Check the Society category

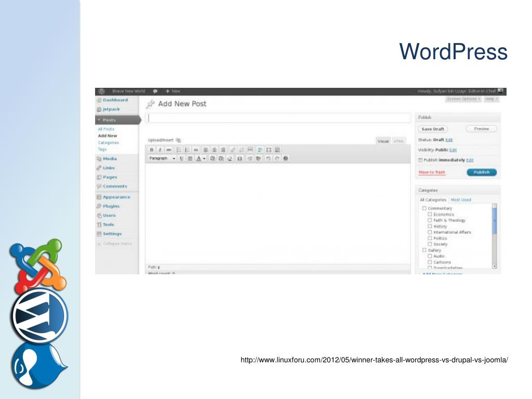click(x=430, y=244)
